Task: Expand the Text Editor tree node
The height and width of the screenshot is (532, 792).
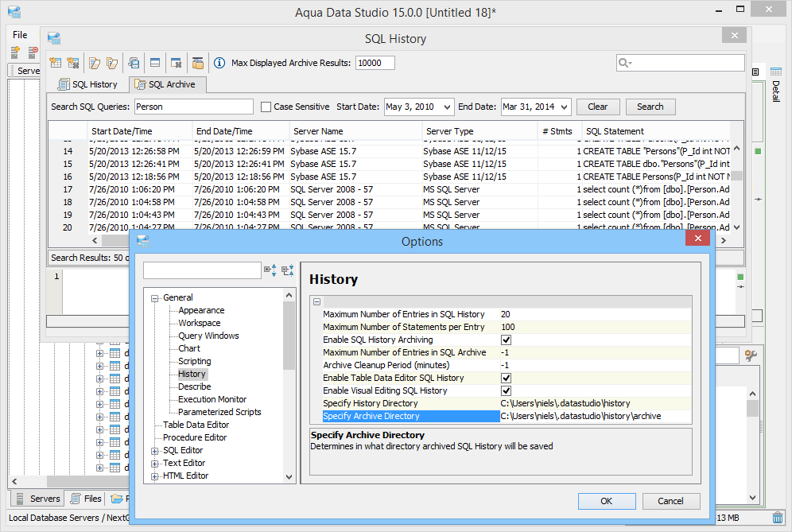Action: 154,464
